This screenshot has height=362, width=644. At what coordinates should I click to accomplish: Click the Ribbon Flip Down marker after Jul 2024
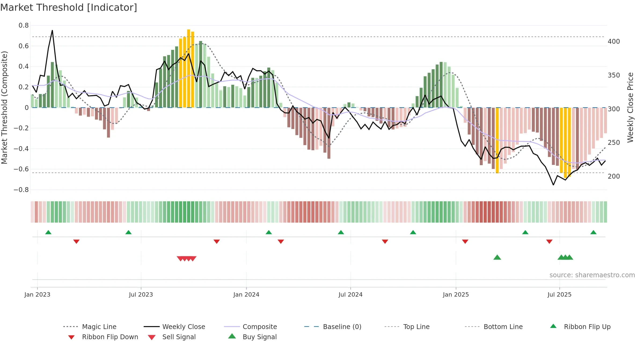pos(385,242)
